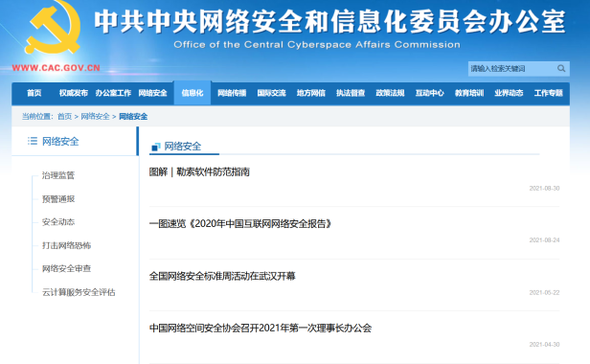Open the 网络传播 navigation item

point(232,93)
